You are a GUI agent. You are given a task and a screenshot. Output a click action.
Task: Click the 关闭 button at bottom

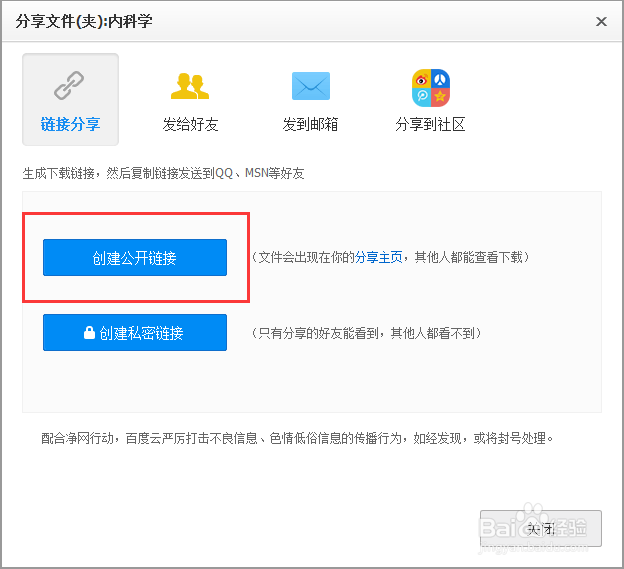(541, 528)
